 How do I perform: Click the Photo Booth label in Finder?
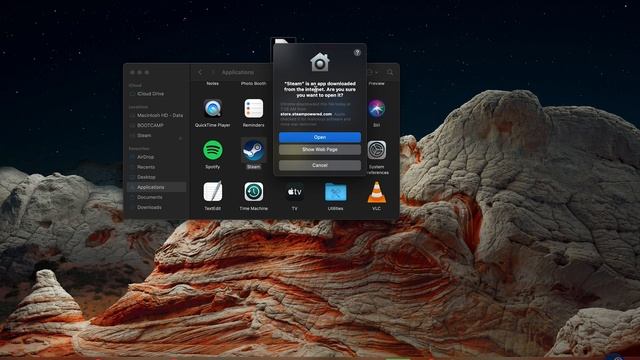253,83
